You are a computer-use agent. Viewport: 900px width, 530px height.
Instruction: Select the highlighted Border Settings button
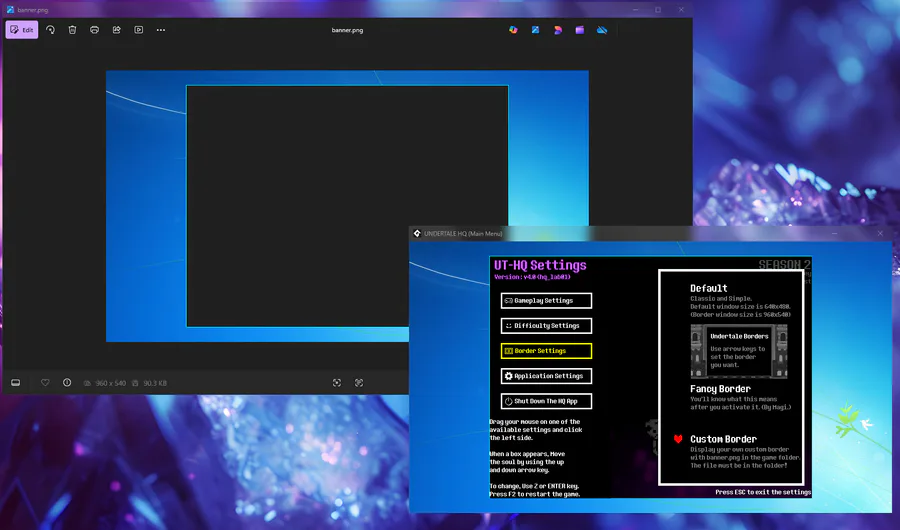(546, 351)
